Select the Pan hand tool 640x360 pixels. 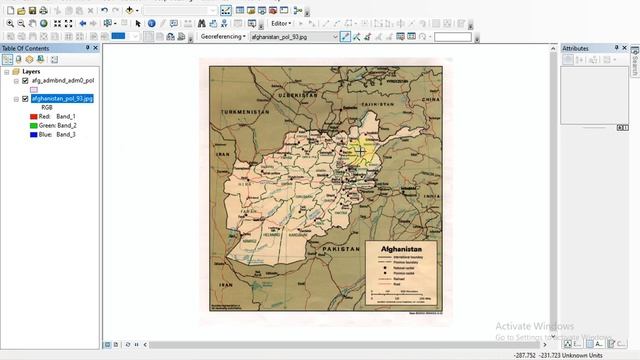[32, 24]
